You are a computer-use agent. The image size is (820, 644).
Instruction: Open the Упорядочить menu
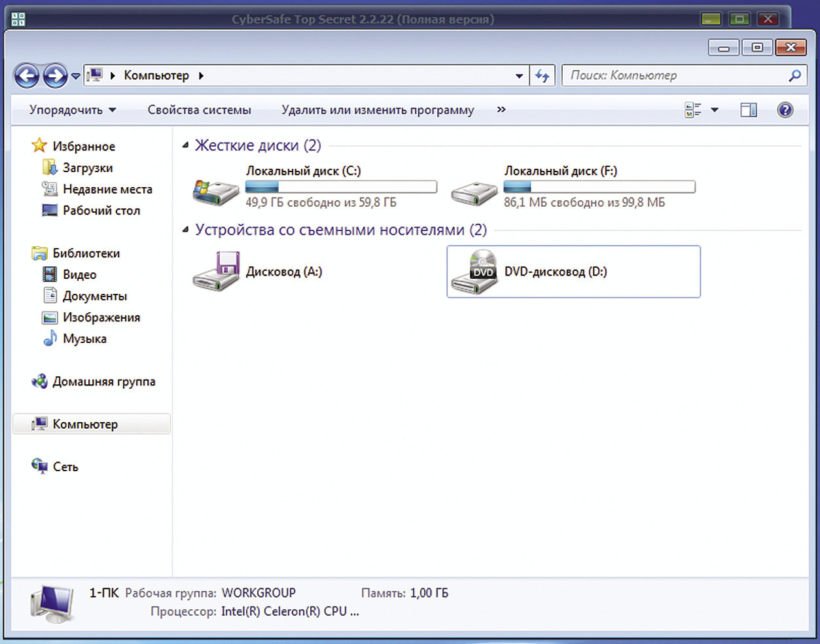click(x=73, y=110)
